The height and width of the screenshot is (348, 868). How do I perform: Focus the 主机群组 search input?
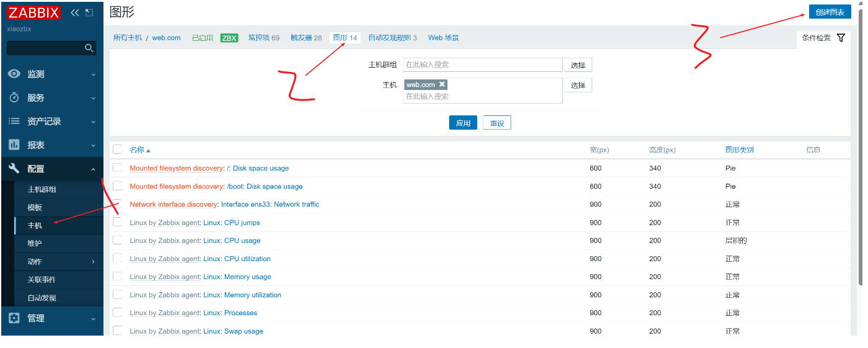coord(483,65)
